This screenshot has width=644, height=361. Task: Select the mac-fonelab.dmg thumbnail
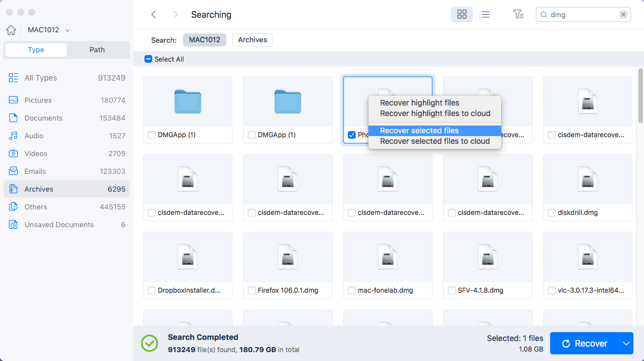point(387,257)
